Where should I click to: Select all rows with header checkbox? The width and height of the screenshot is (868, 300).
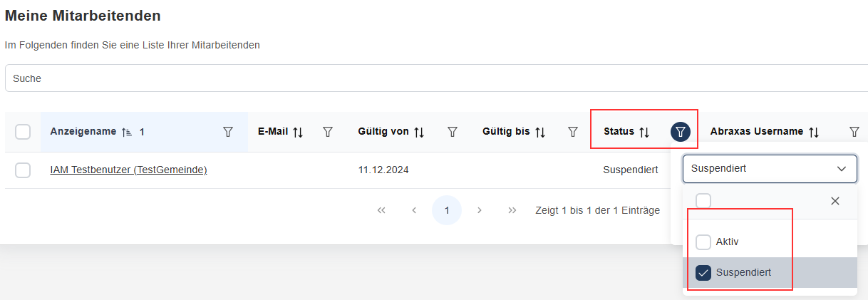(23, 132)
